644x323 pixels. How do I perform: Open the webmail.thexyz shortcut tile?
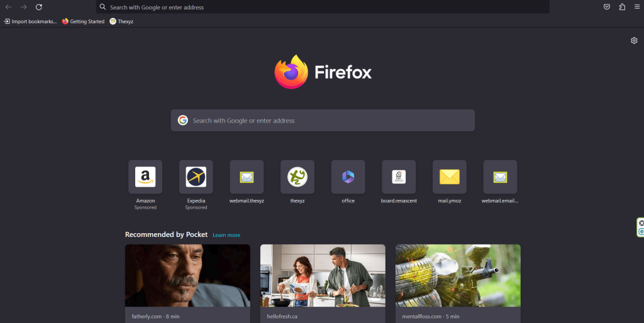click(247, 177)
